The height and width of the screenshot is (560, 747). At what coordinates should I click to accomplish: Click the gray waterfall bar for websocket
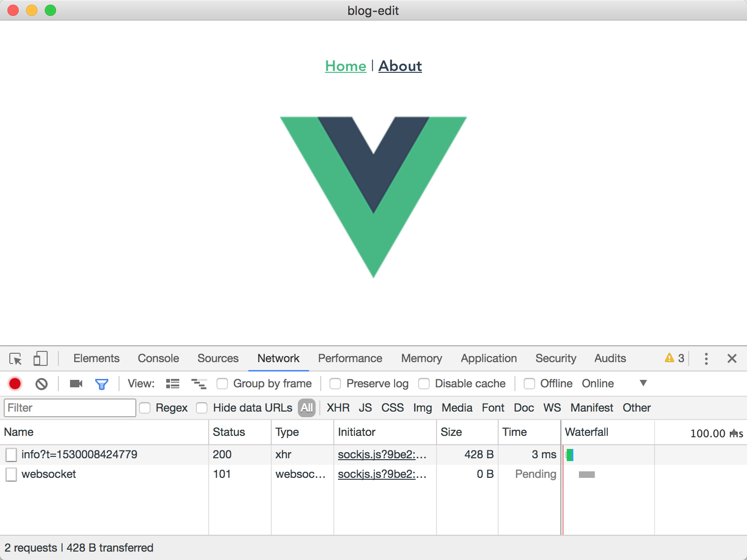tap(587, 475)
